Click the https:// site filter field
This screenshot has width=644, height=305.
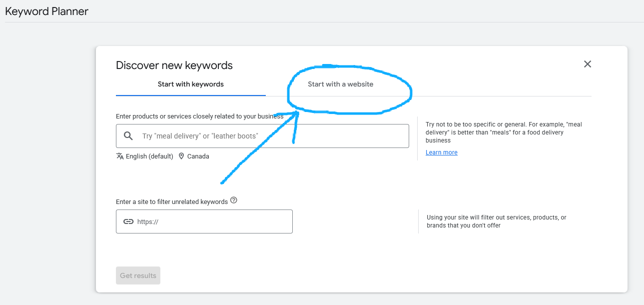coord(204,221)
